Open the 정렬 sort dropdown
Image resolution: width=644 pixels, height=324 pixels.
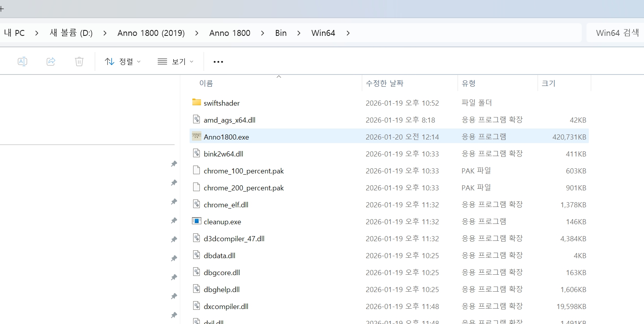[x=123, y=61]
